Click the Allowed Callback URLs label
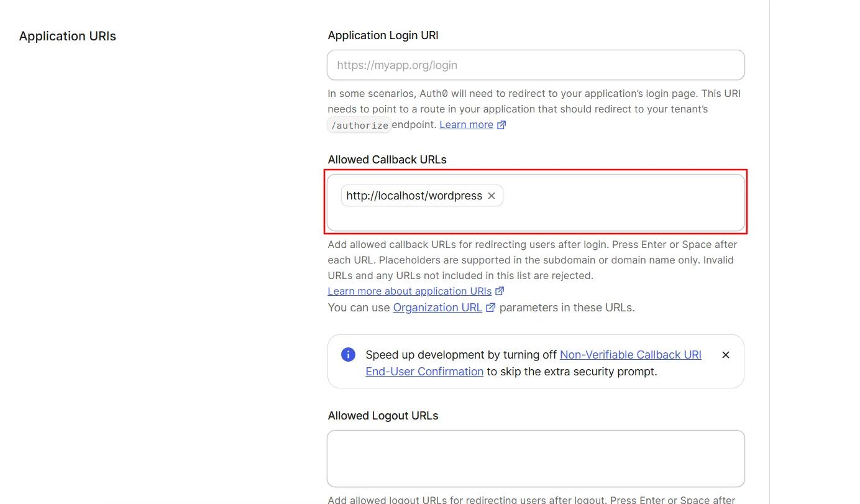Image resolution: width=860 pixels, height=504 pixels. [x=387, y=160]
